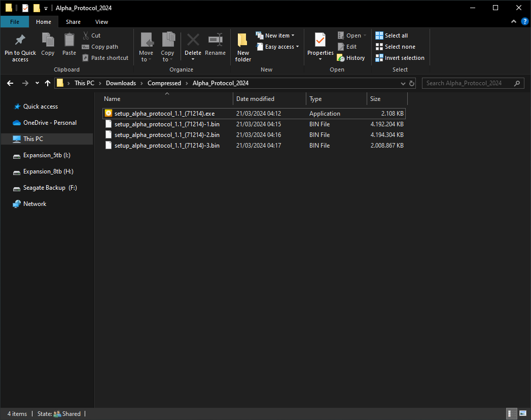Image resolution: width=531 pixels, height=420 pixels.
Task: Click the 4.194.304 KB size cell
Action: click(x=387, y=135)
